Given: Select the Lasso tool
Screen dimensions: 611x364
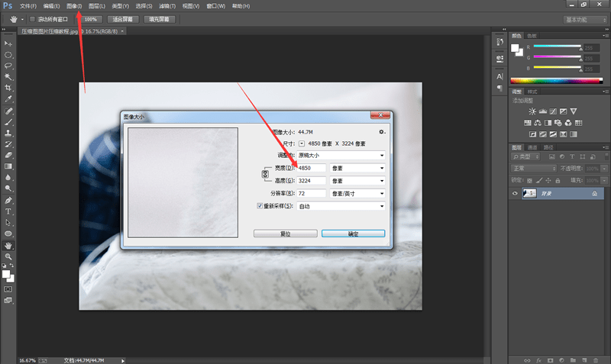Looking at the screenshot, I should (8, 66).
